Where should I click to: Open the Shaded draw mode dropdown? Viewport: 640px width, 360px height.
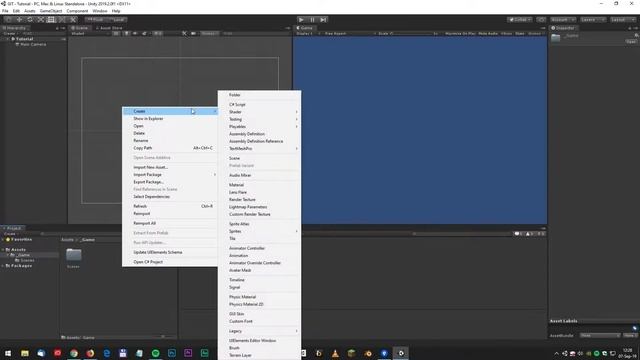click(x=90, y=33)
